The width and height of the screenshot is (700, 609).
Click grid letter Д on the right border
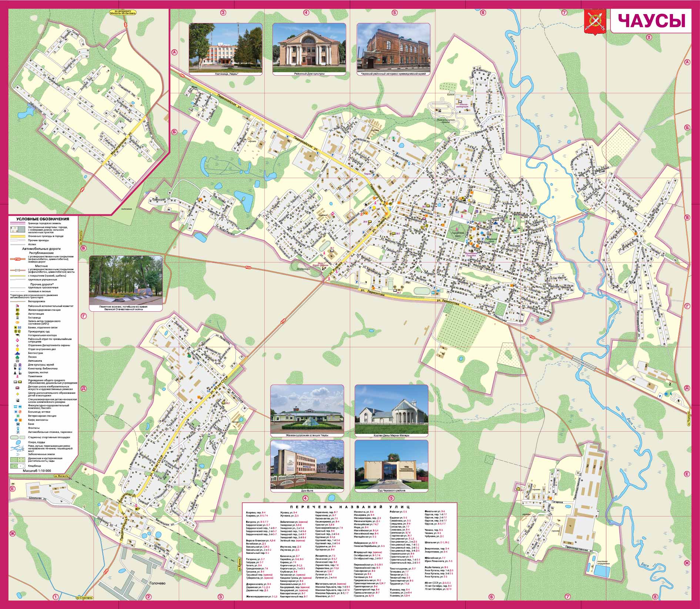point(687,388)
